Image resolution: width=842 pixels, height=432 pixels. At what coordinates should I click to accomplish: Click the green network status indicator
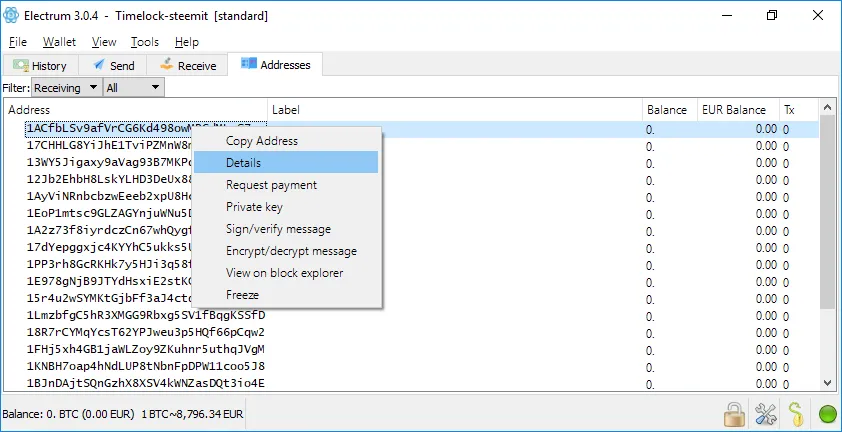[828, 415]
